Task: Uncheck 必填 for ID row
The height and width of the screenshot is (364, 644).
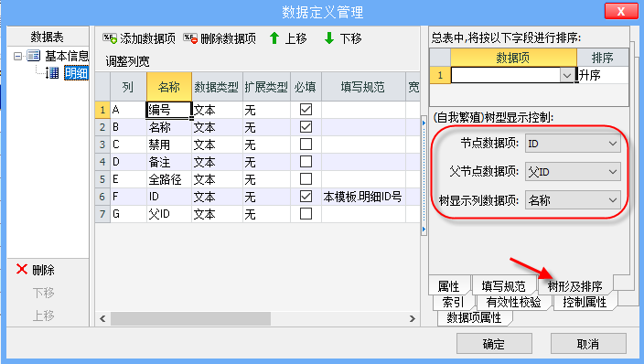Action: click(x=306, y=197)
